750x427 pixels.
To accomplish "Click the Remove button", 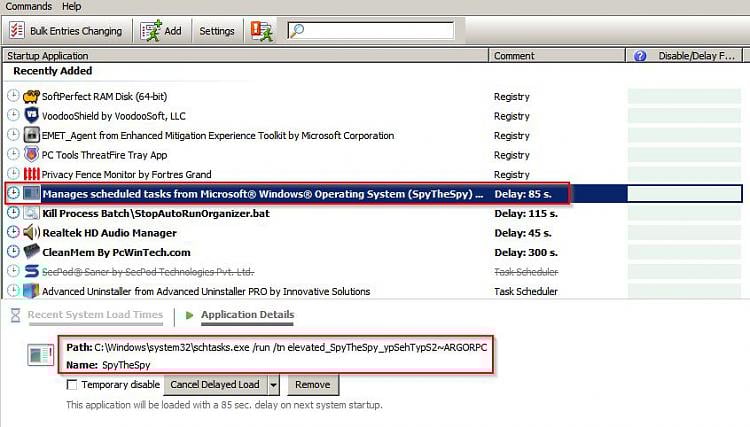I will click(x=313, y=385).
